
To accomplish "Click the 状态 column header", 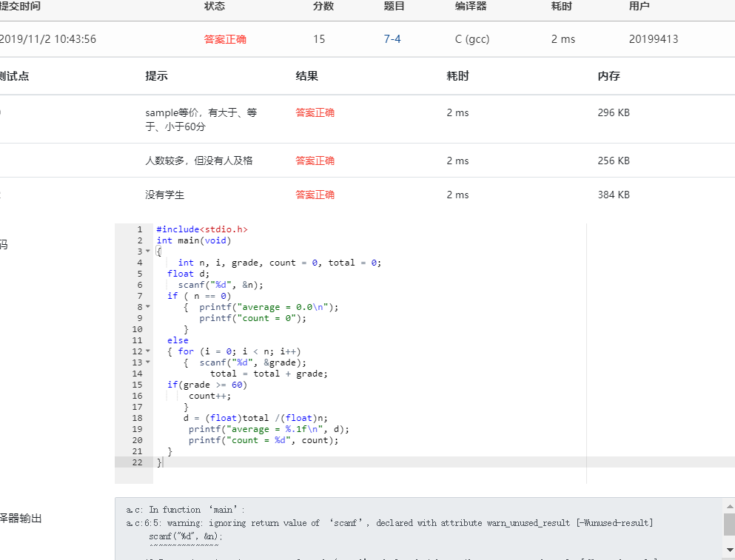I will point(215,6).
